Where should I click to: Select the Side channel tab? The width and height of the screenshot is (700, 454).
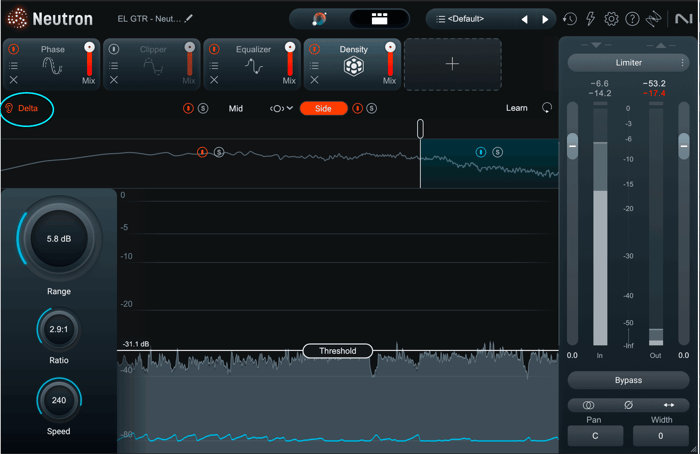pos(324,108)
